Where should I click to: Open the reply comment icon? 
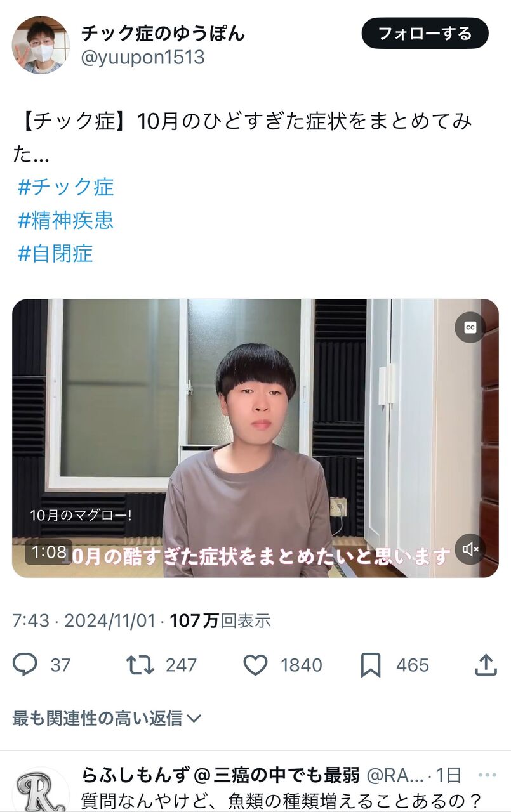(x=25, y=665)
